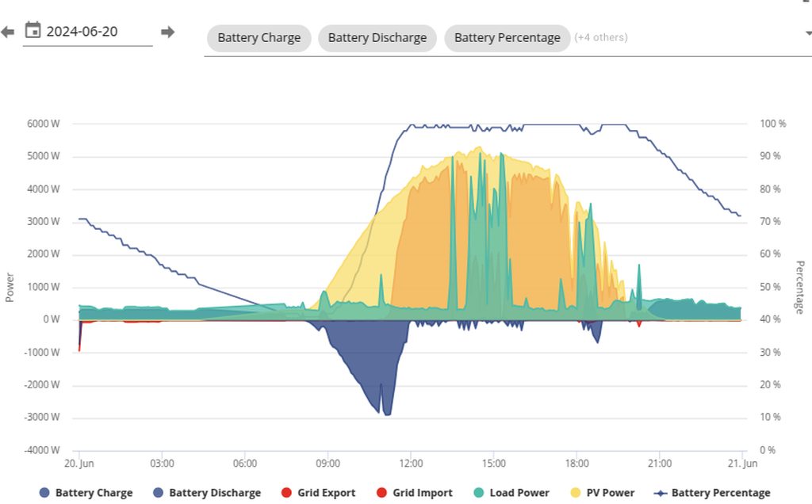Go to next day with right arrow
This screenshot has width=812, height=504.
[167, 32]
